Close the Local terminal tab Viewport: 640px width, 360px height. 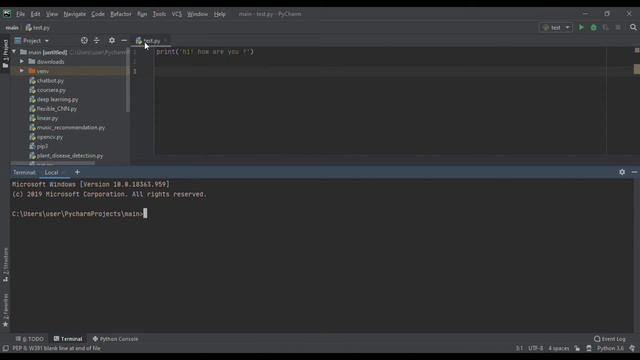(63, 173)
